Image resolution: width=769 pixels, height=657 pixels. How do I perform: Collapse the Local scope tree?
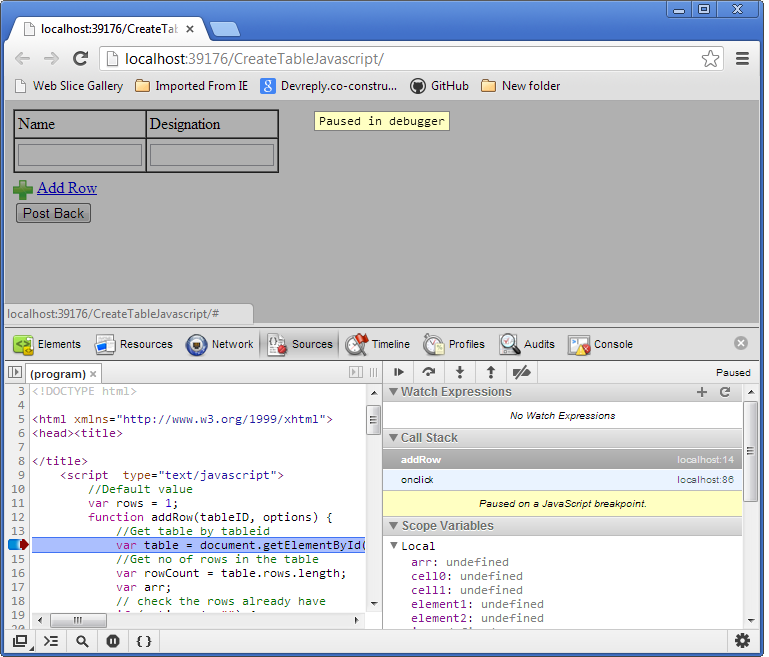(394, 546)
